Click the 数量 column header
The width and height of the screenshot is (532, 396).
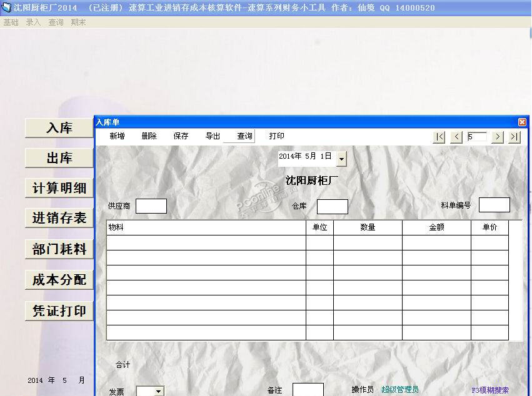pos(368,227)
